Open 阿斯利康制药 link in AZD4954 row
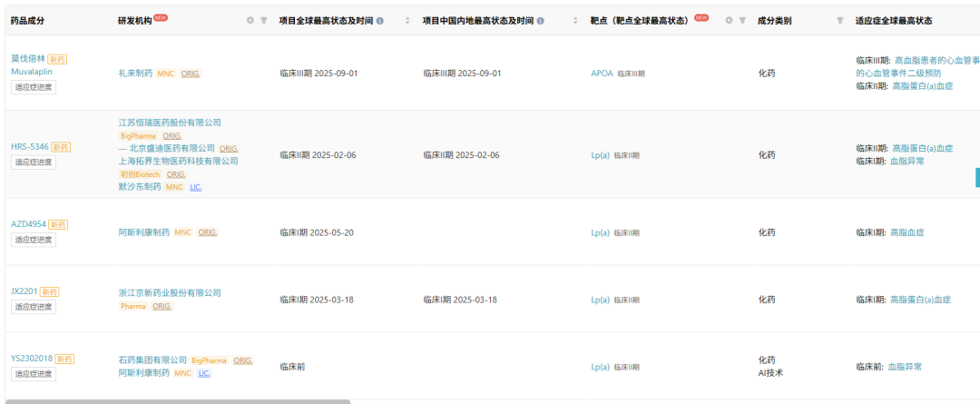 tap(144, 232)
